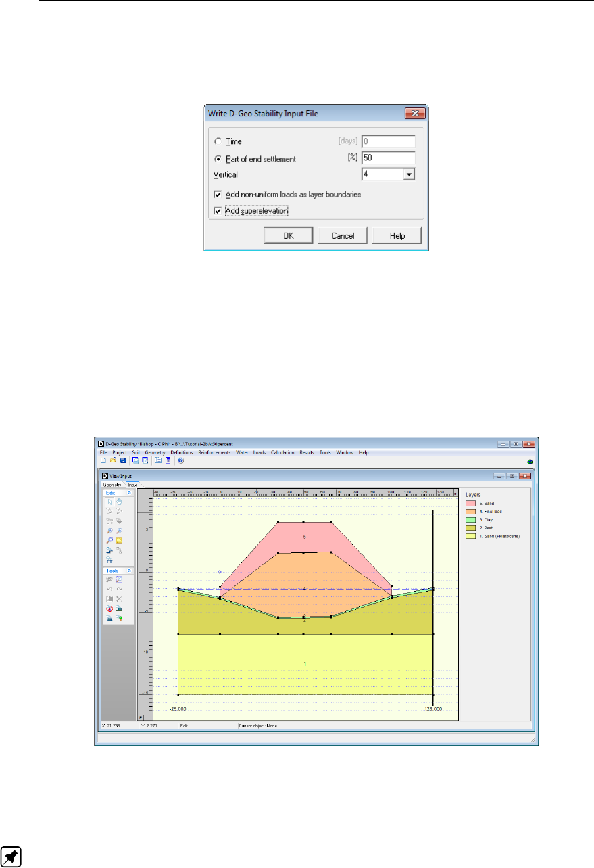Screen dimensions: 594x868
Task: Click the D logo of View Input window
Action: click(x=105, y=476)
